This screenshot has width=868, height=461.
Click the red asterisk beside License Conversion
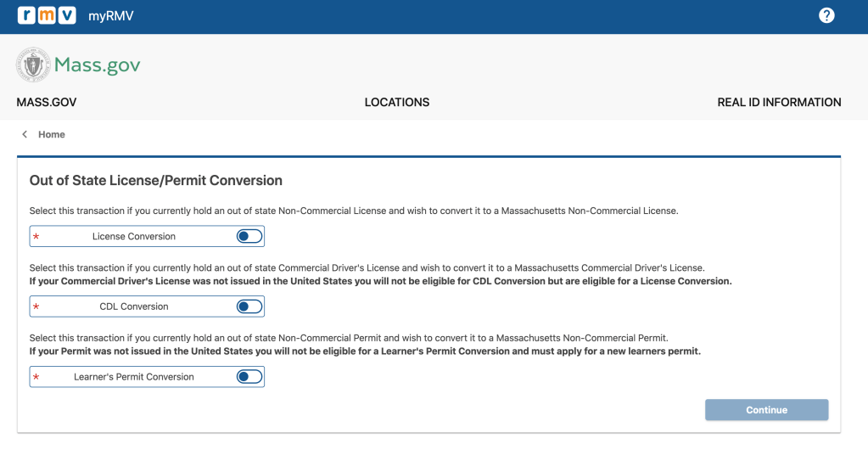36,237
